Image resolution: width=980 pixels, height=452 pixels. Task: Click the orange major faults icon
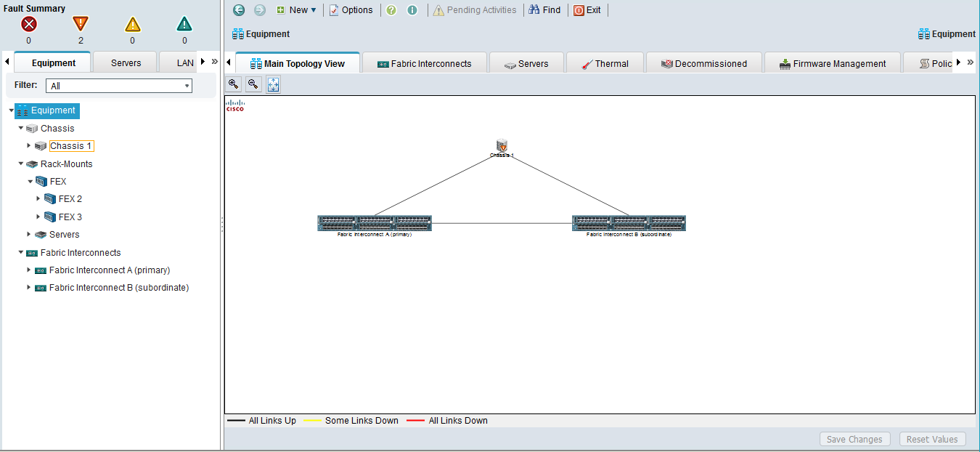[81, 24]
